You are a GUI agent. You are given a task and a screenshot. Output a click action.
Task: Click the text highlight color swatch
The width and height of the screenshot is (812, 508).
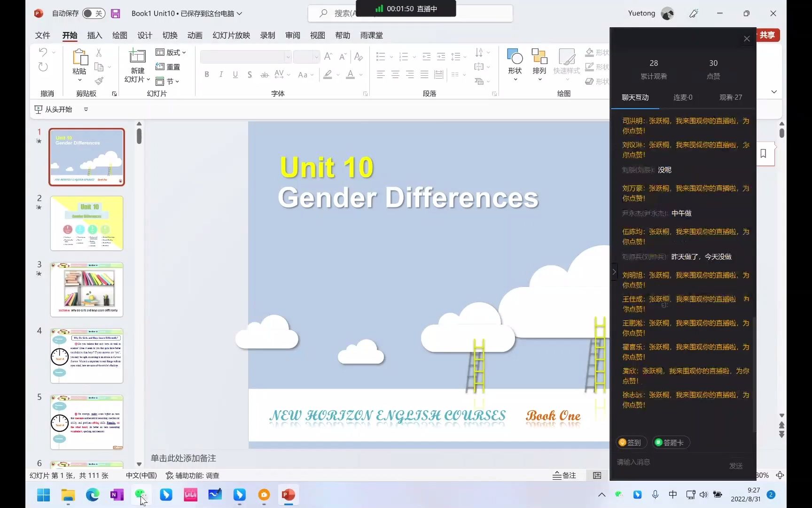[328, 74]
